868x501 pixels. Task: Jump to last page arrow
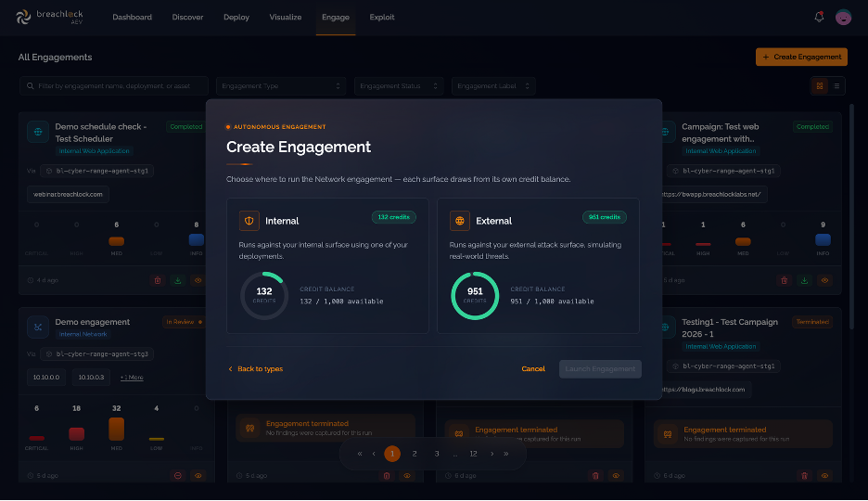506,454
